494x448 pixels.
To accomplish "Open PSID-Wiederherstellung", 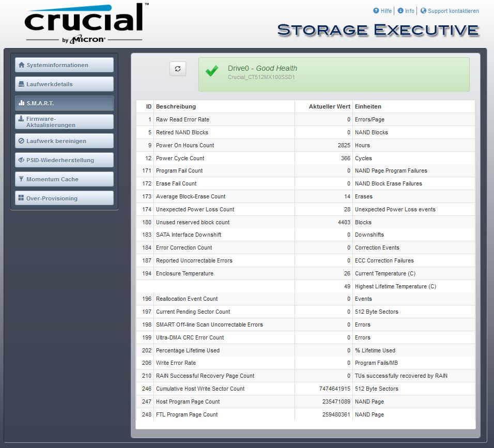I will click(64, 160).
